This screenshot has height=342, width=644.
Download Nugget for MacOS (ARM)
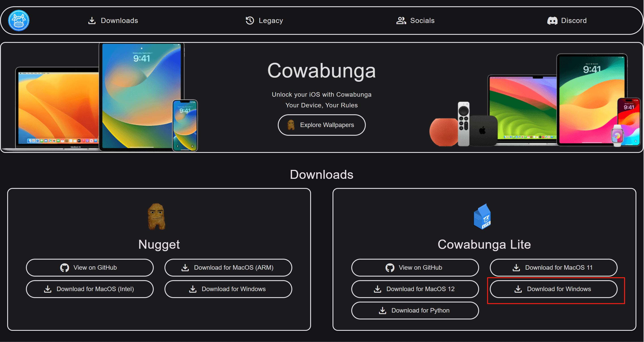tap(228, 268)
